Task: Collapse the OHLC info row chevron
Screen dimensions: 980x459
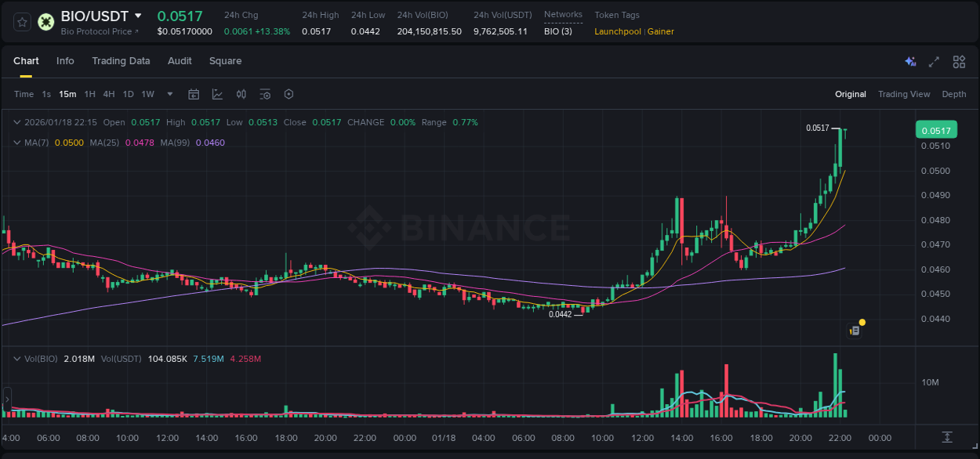Action: pos(16,122)
